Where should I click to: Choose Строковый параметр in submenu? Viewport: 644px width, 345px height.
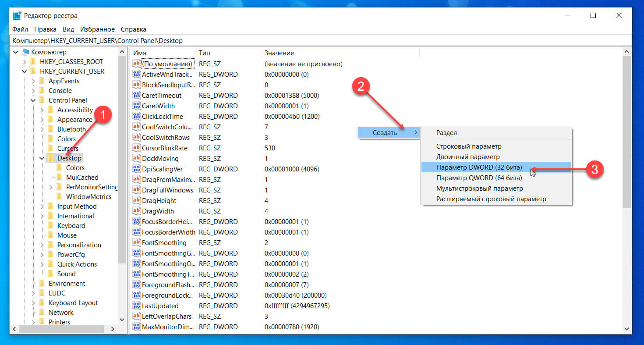pyautogui.click(x=496, y=146)
